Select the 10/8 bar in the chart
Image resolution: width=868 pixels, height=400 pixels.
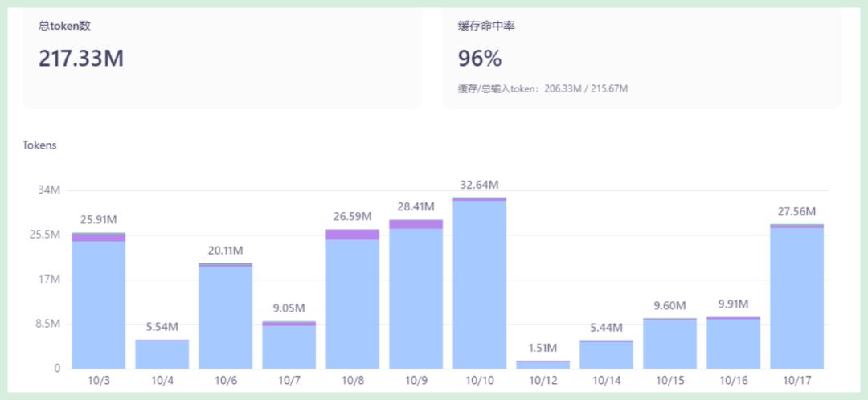pyautogui.click(x=353, y=300)
